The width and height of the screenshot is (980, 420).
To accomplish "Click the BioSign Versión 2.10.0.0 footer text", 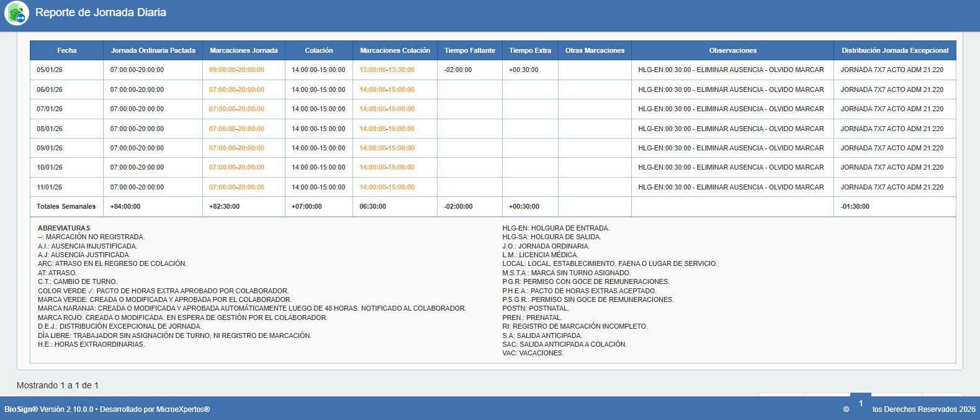I will [x=107, y=409].
